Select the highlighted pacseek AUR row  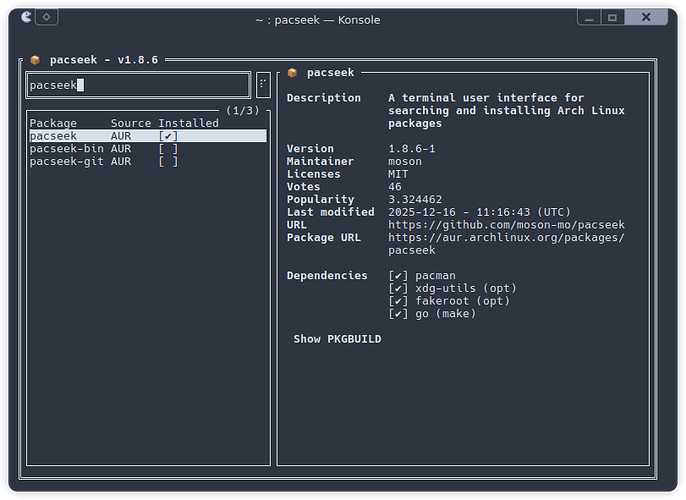point(148,136)
